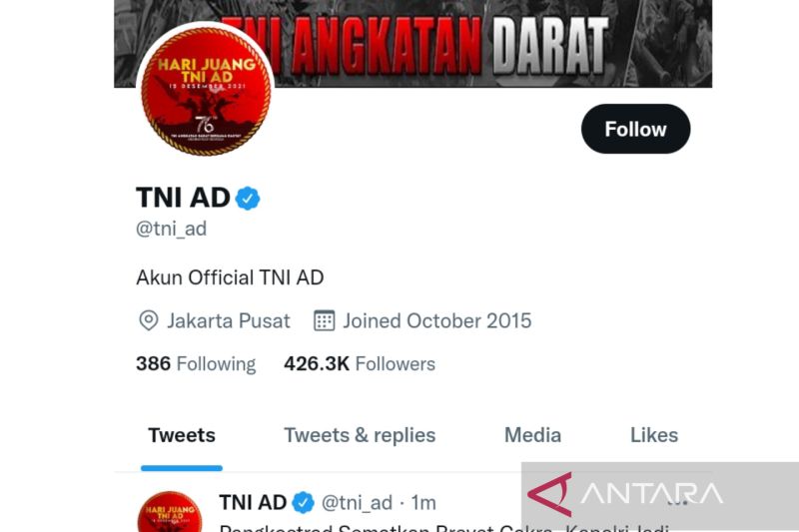Click the Jakarta Pusat location text

click(229, 320)
